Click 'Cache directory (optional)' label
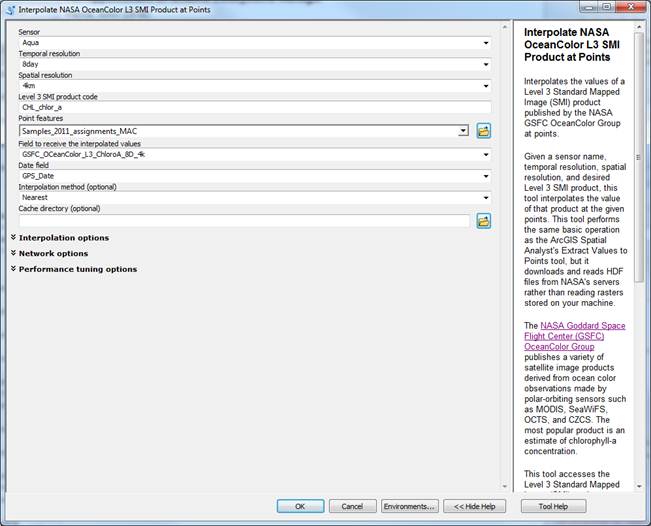 (59, 208)
